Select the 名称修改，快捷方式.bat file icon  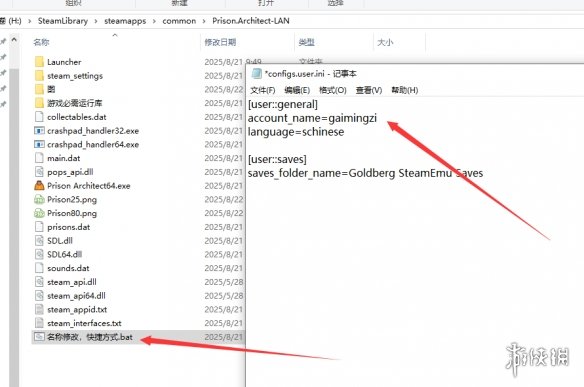[39, 337]
